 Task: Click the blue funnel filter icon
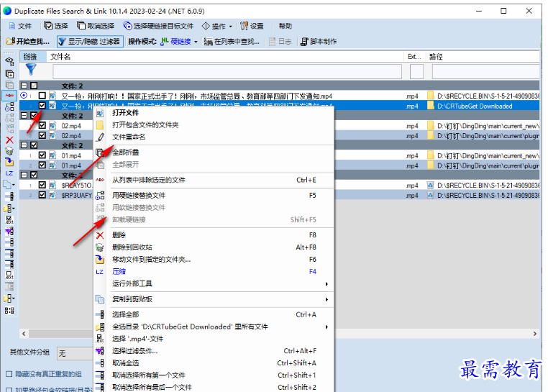[31, 70]
